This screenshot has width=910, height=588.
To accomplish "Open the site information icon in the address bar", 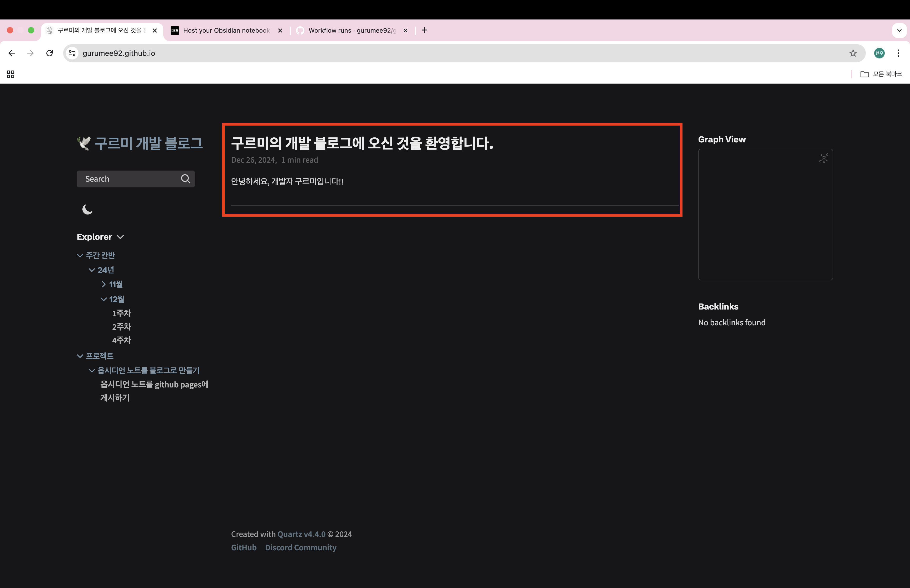I will (x=72, y=53).
